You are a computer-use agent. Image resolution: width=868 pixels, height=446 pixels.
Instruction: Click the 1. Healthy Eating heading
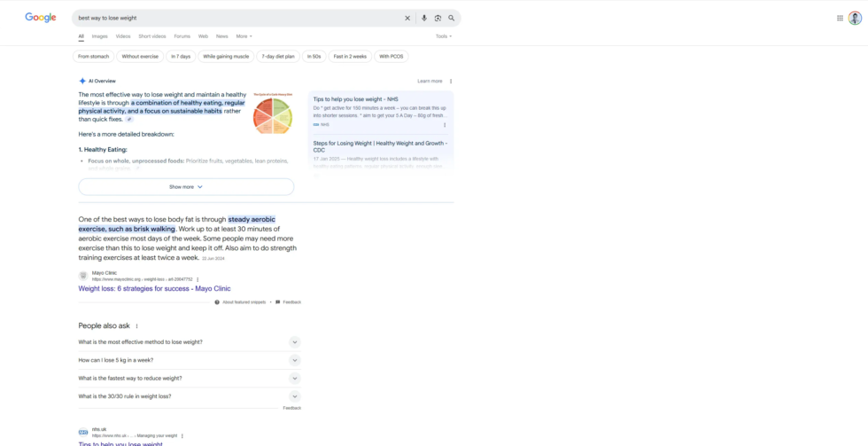click(103, 150)
